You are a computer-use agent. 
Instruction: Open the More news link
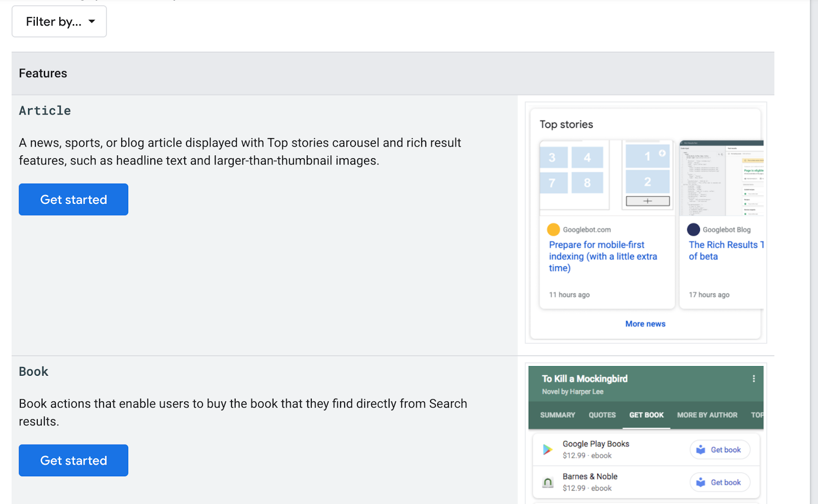point(645,324)
